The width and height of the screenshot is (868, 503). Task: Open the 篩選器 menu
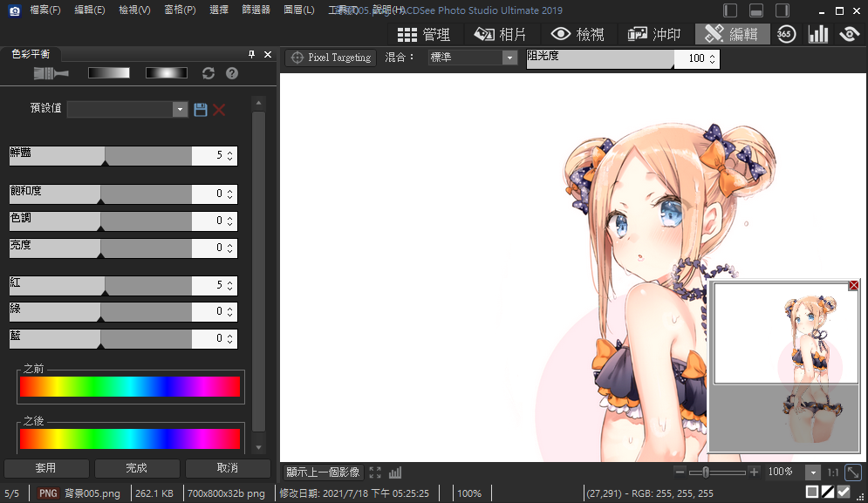click(256, 10)
